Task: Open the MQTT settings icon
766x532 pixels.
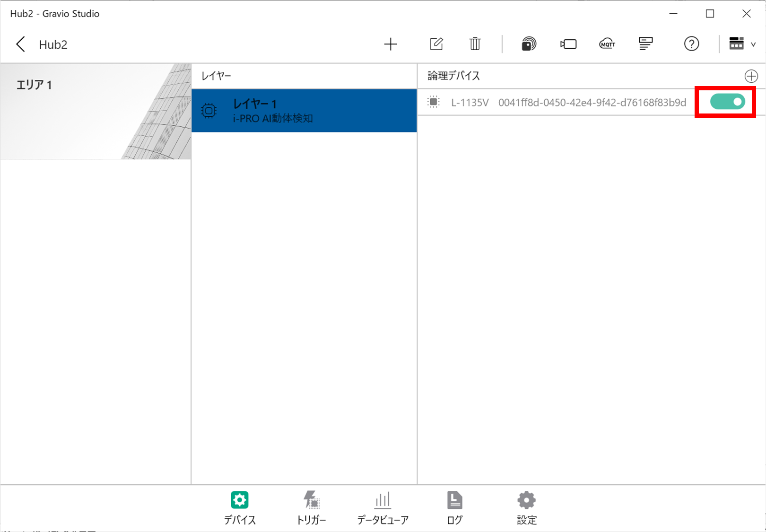Action: tap(607, 44)
